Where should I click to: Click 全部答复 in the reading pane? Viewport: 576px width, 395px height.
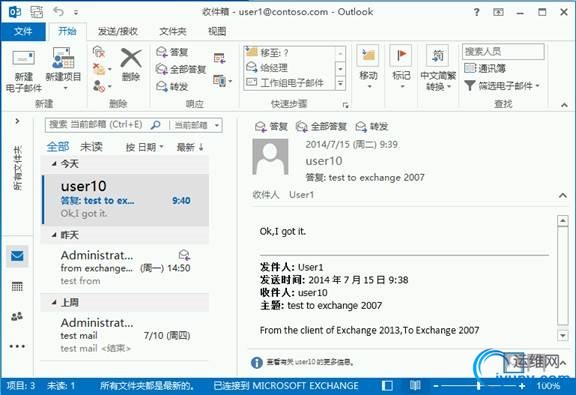point(322,127)
